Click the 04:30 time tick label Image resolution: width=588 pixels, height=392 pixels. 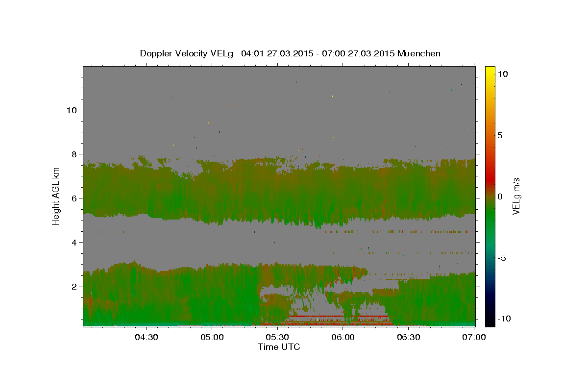(x=147, y=337)
